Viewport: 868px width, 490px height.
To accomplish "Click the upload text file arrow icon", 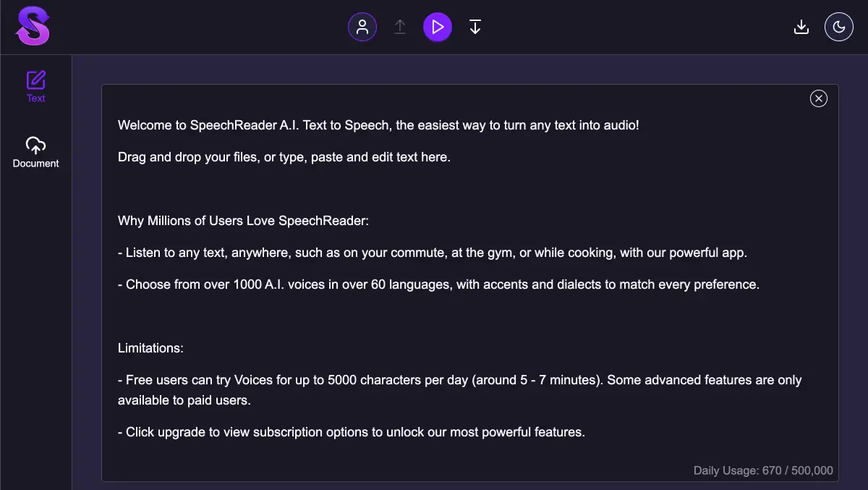I will (x=400, y=26).
